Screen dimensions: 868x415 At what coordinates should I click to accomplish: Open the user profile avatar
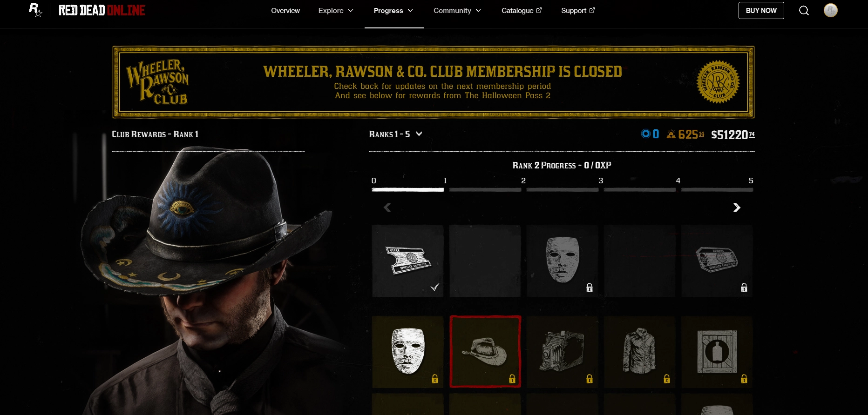point(830,10)
